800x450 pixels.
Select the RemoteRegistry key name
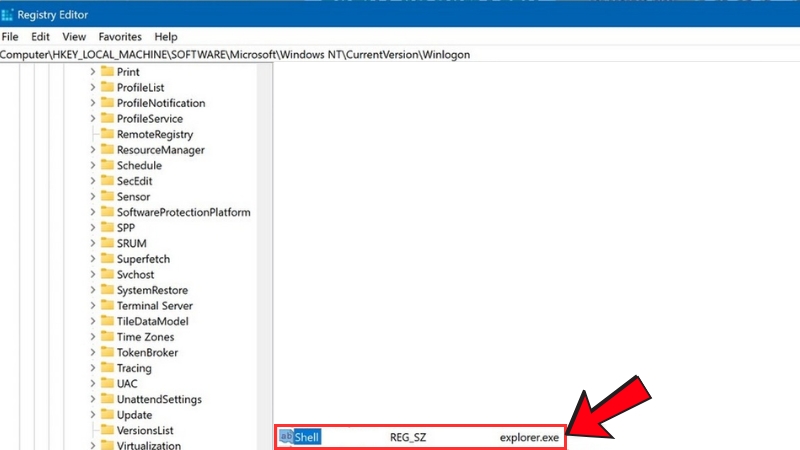tap(155, 134)
